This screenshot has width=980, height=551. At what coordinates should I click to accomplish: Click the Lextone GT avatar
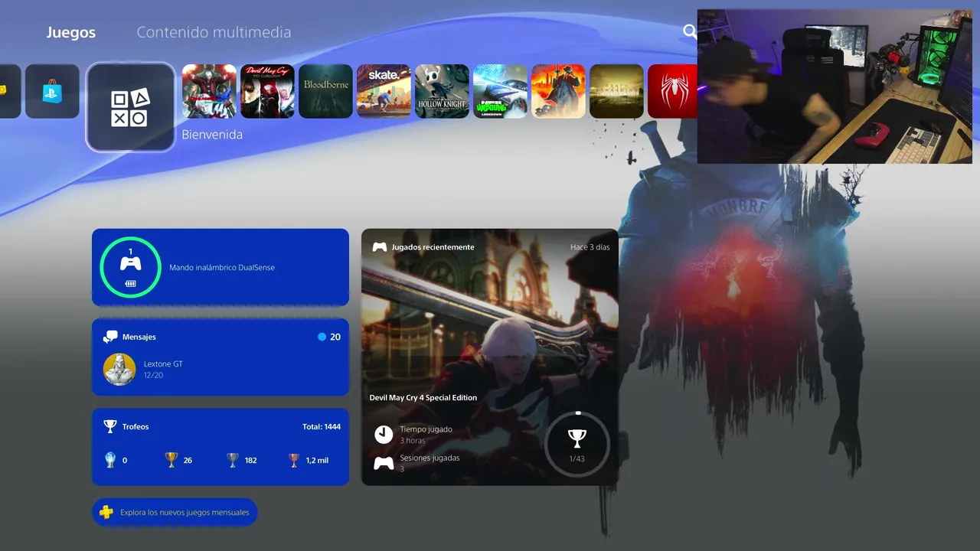[x=119, y=369]
